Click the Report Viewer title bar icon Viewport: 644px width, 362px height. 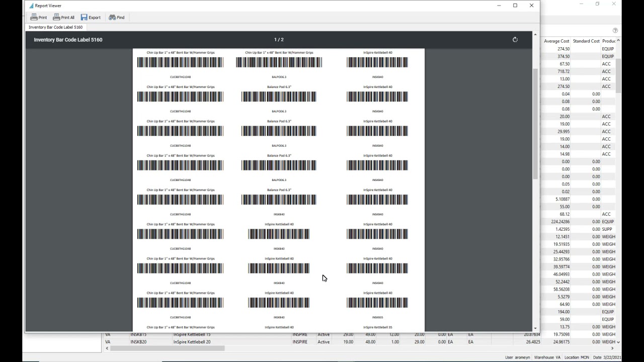(31, 6)
